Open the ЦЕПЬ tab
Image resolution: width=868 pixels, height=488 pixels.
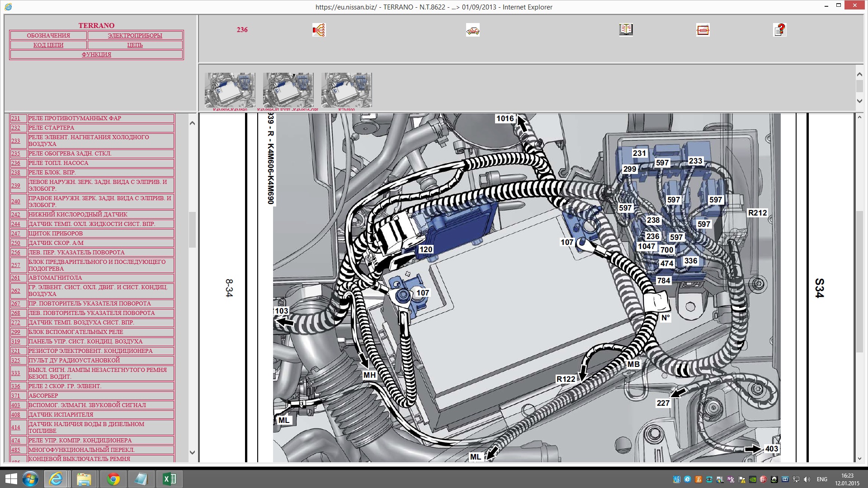click(135, 45)
